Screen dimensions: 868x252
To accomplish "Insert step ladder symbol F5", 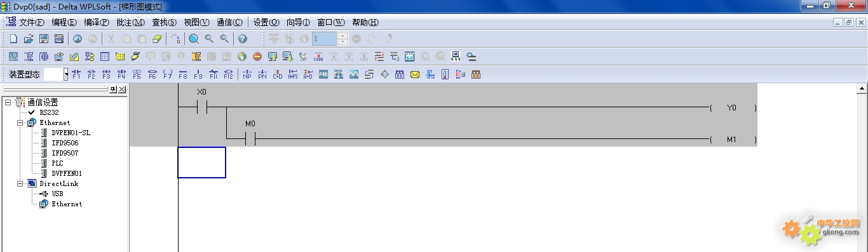I will pyautogui.click(x=137, y=74).
